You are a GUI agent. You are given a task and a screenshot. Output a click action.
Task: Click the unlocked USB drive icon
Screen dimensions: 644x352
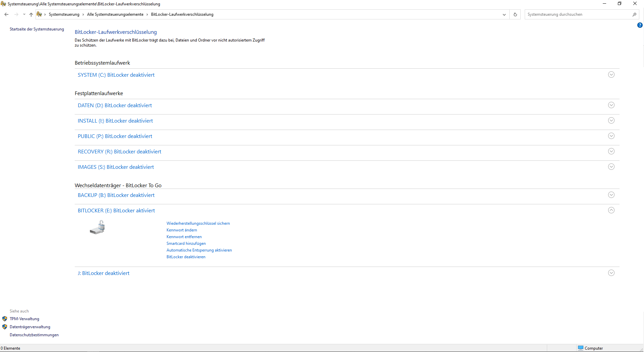[98, 227]
